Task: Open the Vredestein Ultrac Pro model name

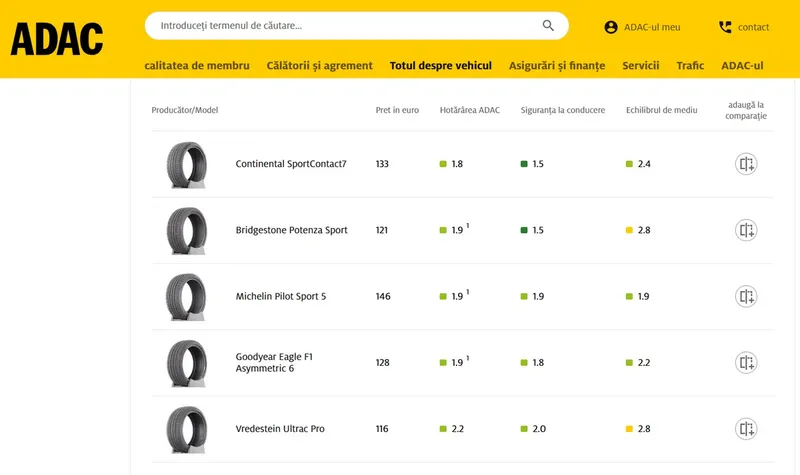Action: pos(280,429)
